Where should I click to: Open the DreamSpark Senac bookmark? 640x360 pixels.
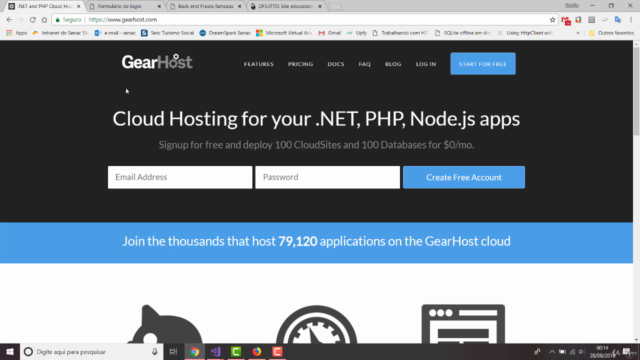[x=225, y=33]
